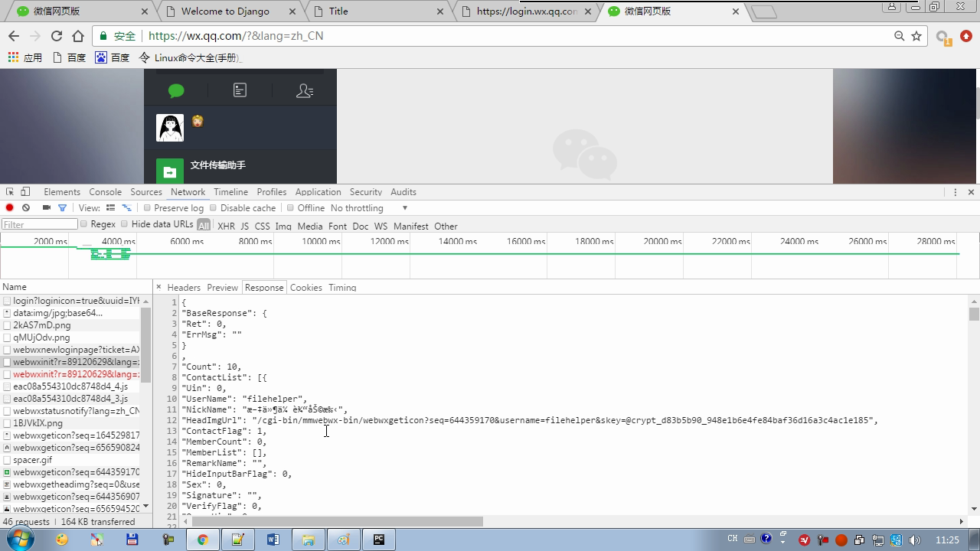The height and width of the screenshot is (551, 980).
Task: Clear the network log
Action: pyautogui.click(x=26, y=207)
